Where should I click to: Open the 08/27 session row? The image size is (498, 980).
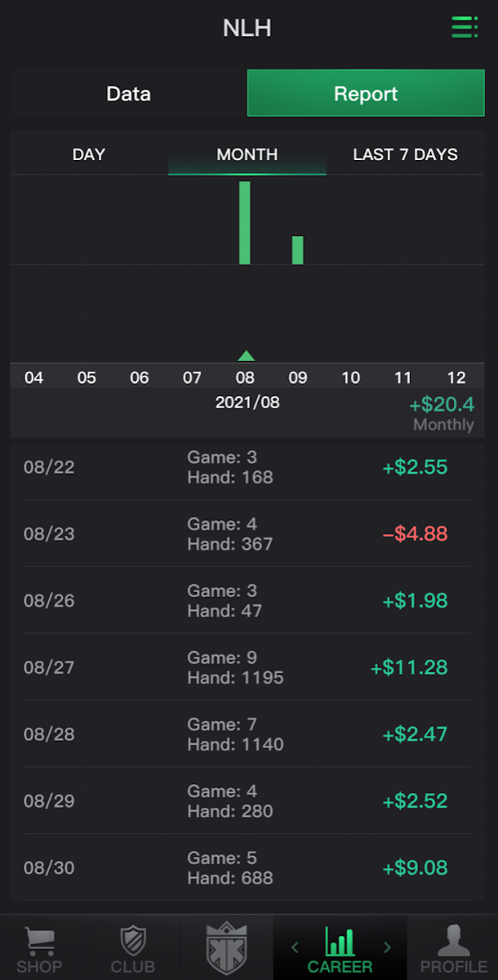pos(247,667)
